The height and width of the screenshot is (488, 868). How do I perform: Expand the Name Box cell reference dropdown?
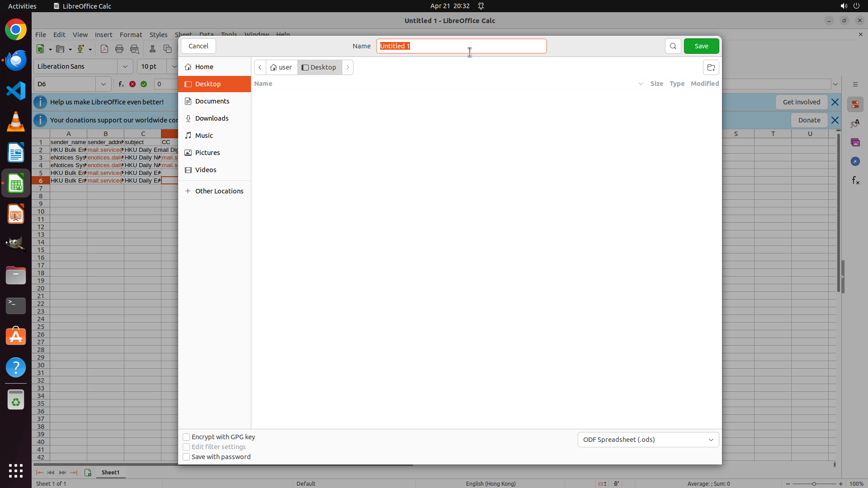click(103, 84)
